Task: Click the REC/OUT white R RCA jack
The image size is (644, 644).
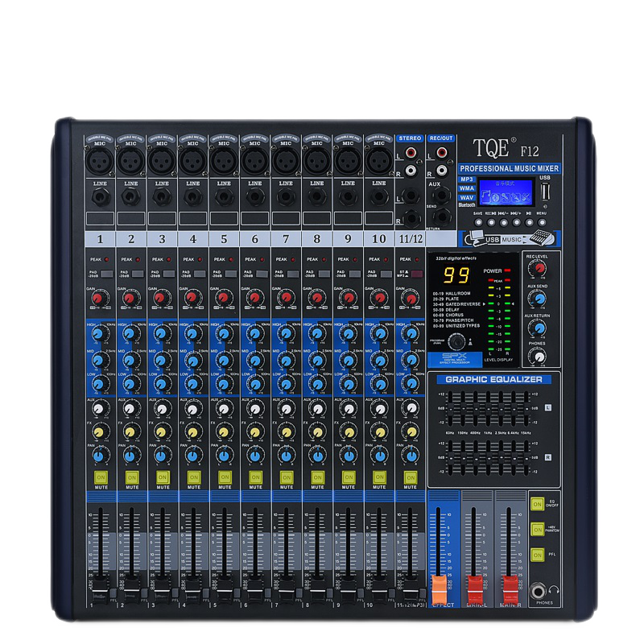Action: pyautogui.click(x=441, y=170)
